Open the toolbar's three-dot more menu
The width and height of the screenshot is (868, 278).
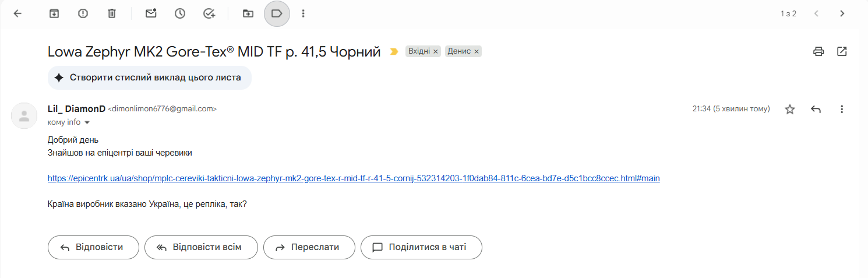pos(303,13)
